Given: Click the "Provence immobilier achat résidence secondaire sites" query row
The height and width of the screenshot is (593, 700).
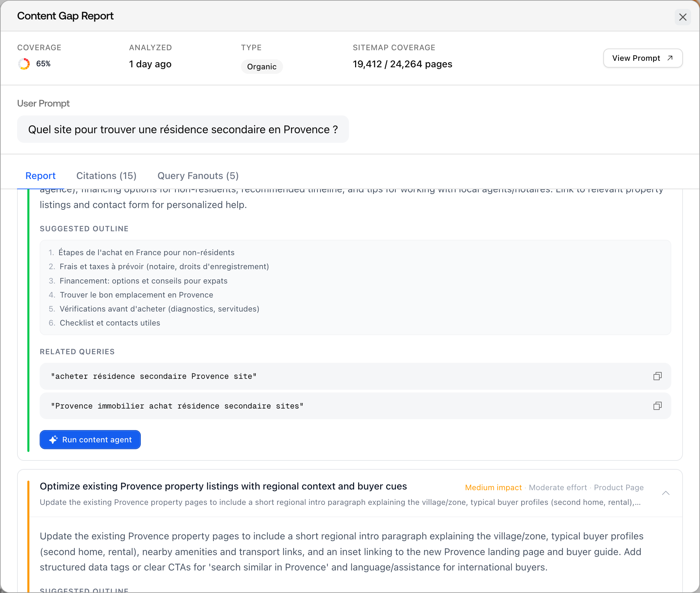Looking at the screenshot, I should [355, 406].
